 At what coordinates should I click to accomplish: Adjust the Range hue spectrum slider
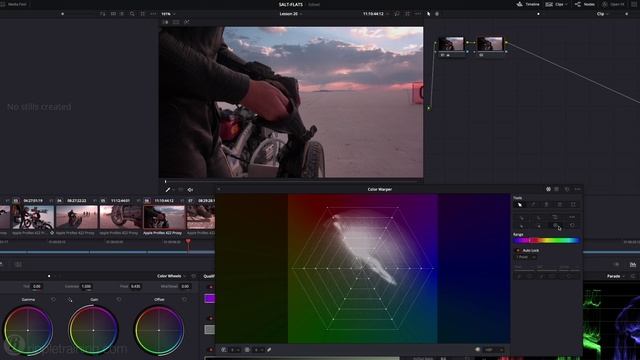(x=547, y=241)
